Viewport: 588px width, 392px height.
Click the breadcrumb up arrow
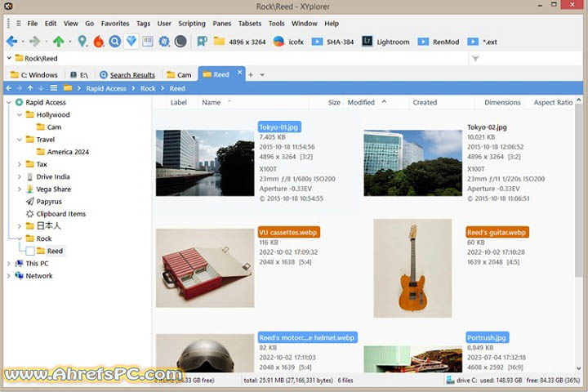[x=30, y=88]
